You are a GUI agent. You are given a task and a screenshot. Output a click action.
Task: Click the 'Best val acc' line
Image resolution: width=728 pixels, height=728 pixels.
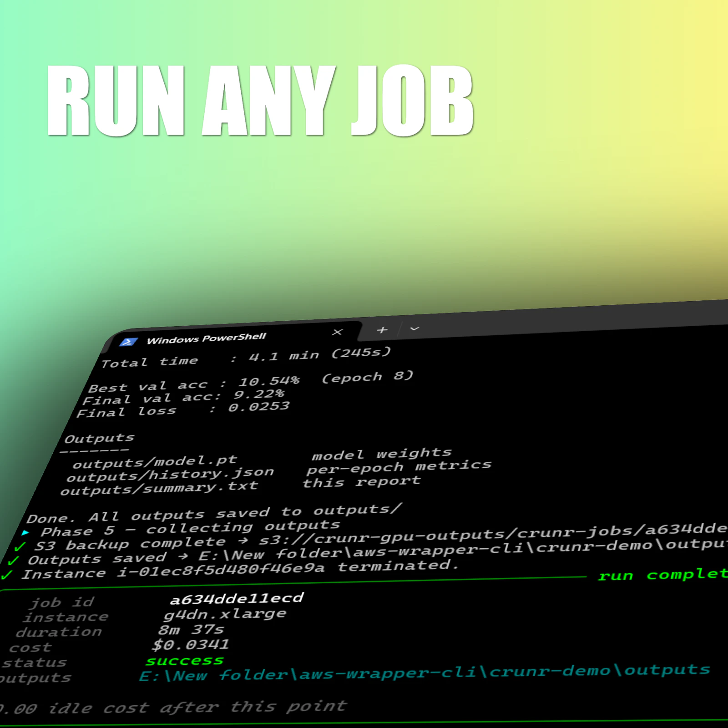[251, 382]
